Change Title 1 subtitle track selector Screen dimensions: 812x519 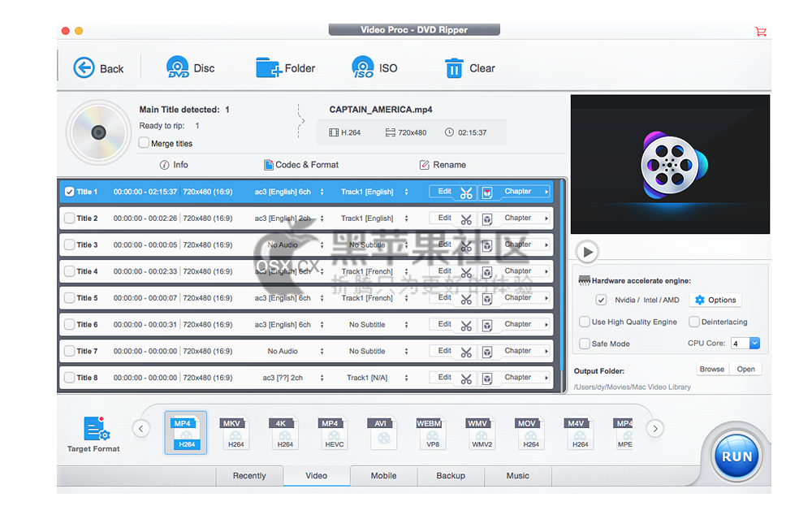407,192
